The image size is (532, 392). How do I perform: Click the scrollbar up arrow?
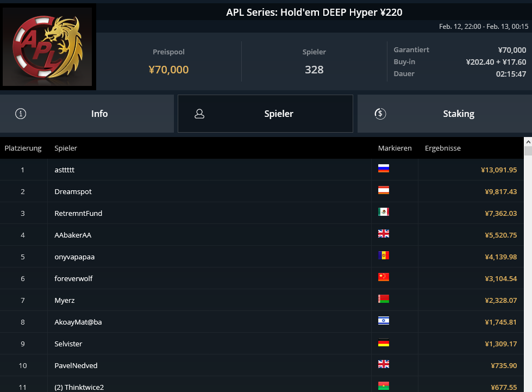click(x=528, y=141)
